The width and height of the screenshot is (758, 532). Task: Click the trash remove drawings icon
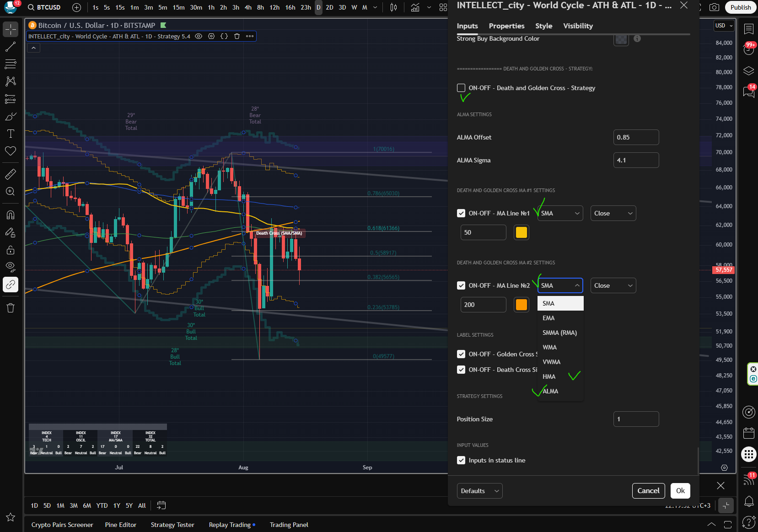[11, 308]
